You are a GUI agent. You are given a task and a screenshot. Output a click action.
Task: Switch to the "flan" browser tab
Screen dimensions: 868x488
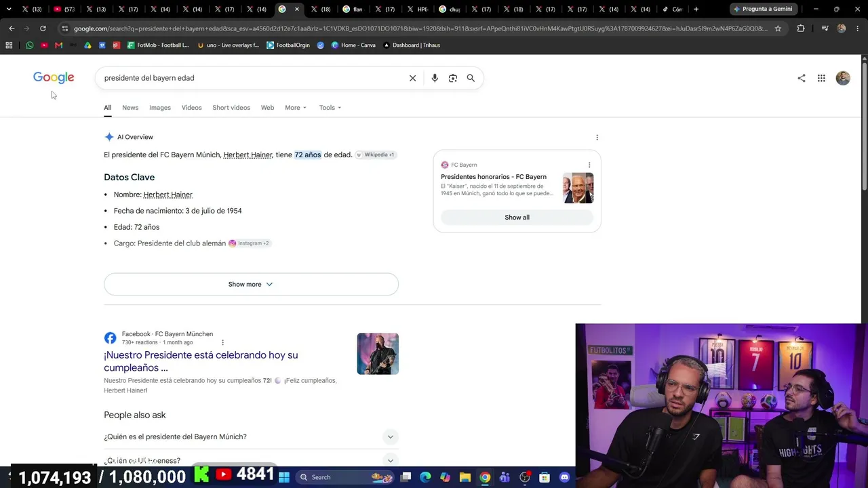coord(353,9)
